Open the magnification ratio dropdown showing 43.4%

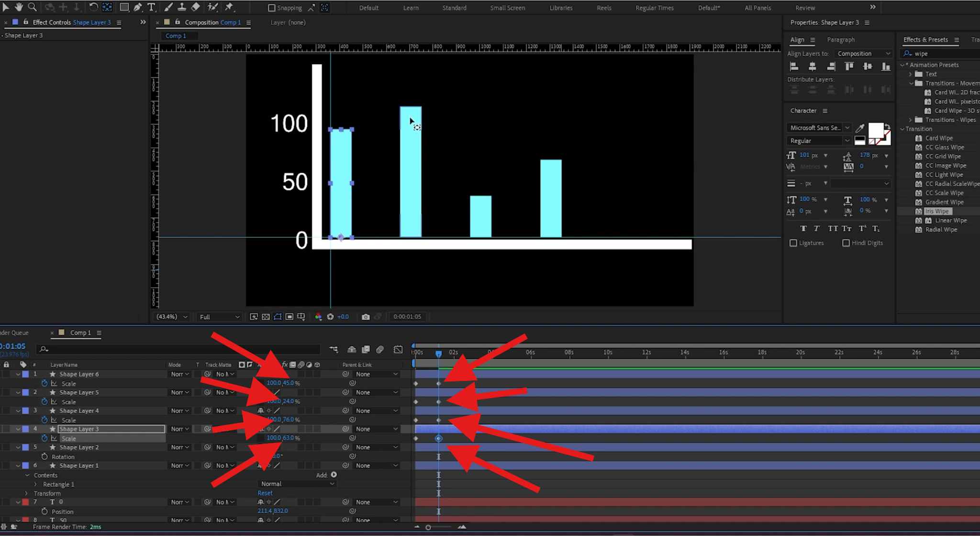tap(171, 316)
